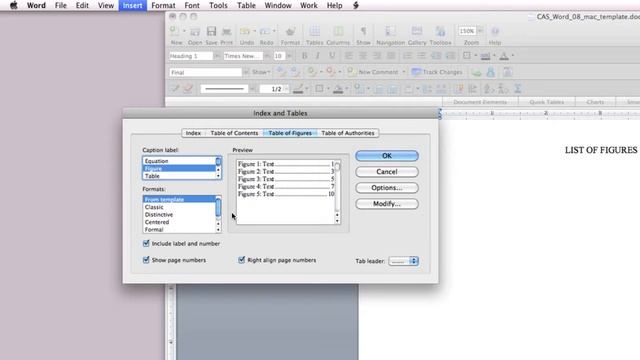Open the Final review display dropdown
This screenshot has width=640, height=360.
pyautogui.click(x=246, y=72)
